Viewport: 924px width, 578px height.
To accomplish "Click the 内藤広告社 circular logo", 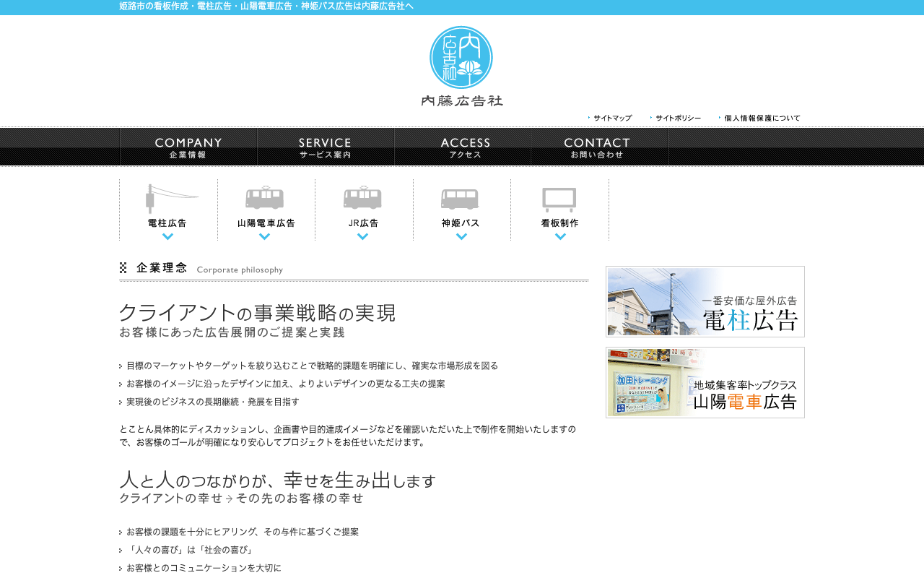I will [x=461, y=57].
